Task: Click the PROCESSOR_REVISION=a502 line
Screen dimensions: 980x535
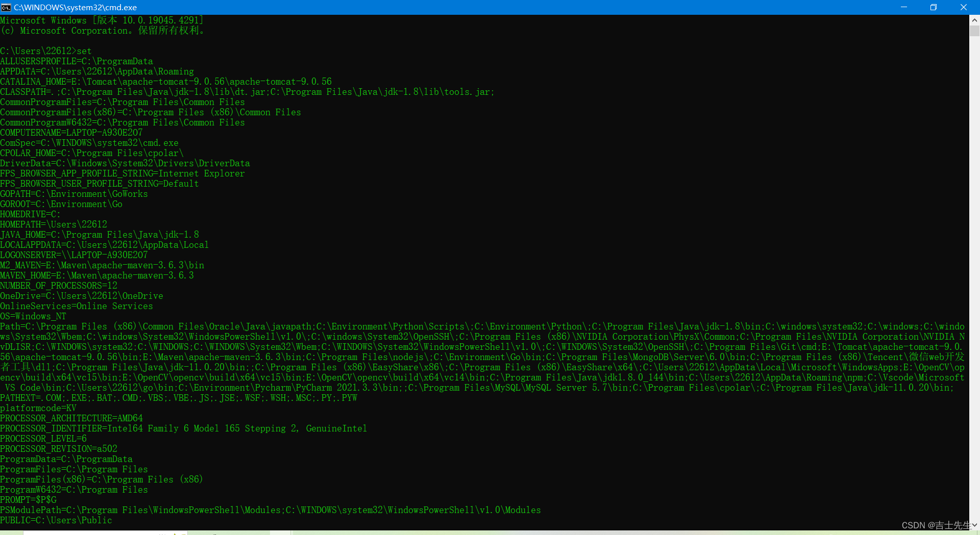Action: pyautogui.click(x=59, y=449)
